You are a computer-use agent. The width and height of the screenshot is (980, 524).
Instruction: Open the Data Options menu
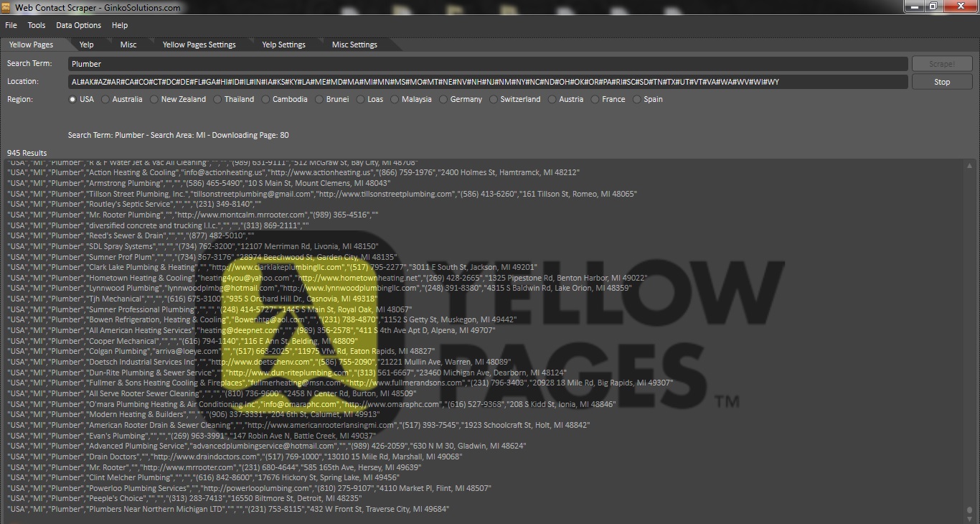(x=79, y=25)
